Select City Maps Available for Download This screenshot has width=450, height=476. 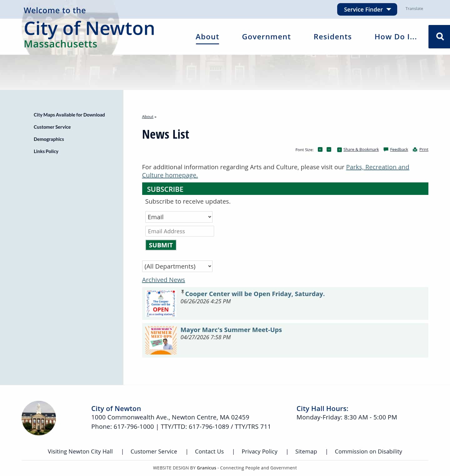pyautogui.click(x=69, y=115)
